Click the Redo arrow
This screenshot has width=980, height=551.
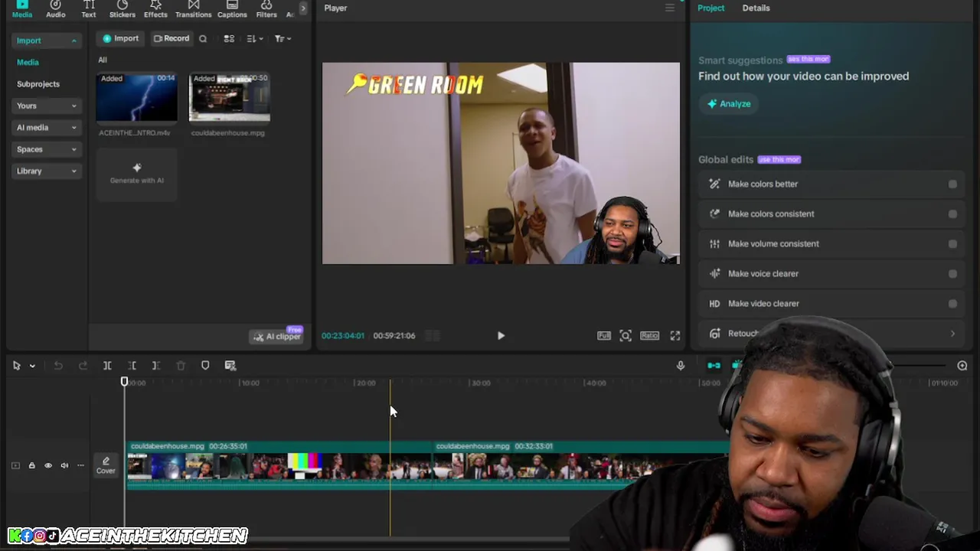(83, 366)
